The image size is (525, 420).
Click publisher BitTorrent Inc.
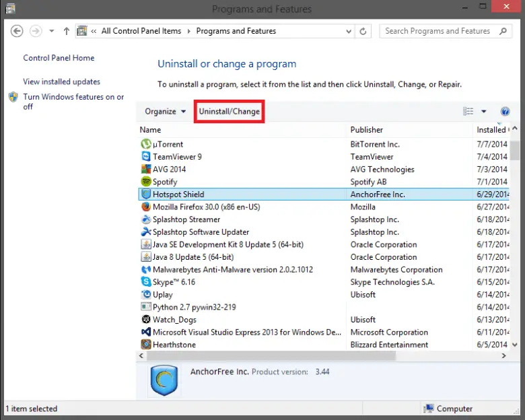click(375, 144)
